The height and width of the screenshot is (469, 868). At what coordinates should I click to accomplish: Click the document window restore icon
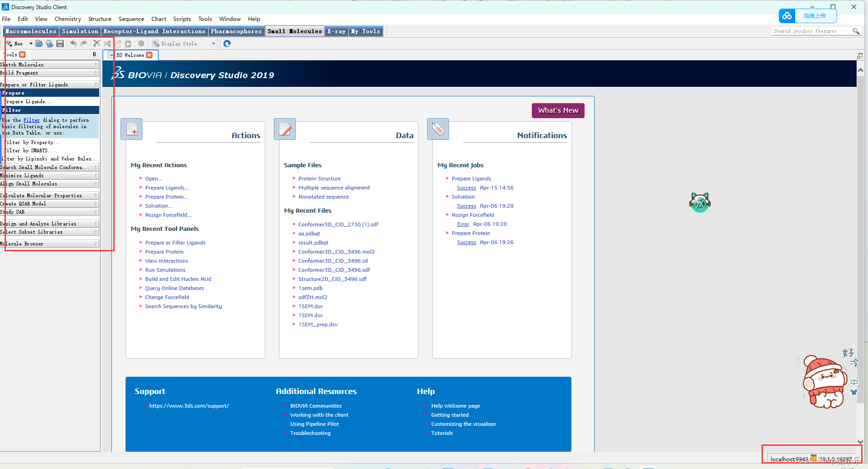[x=860, y=55]
